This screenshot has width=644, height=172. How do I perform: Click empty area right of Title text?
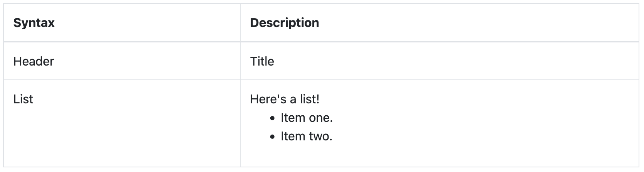click(455, 61)
